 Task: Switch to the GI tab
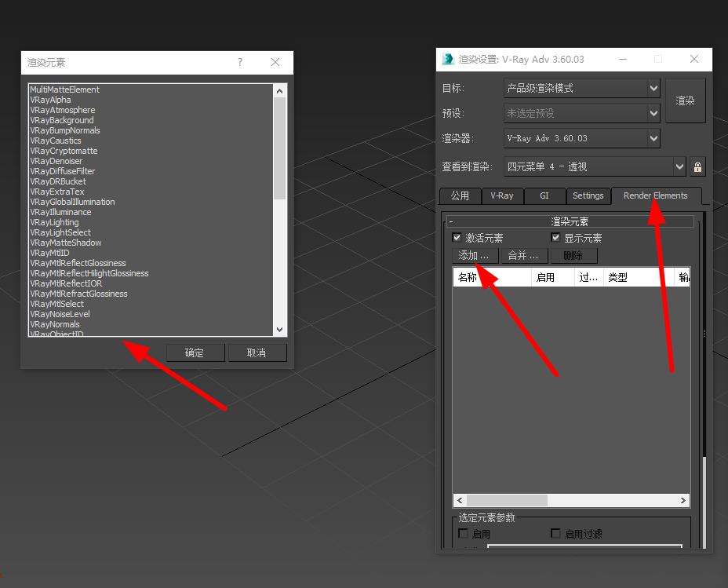coord(544,196)
